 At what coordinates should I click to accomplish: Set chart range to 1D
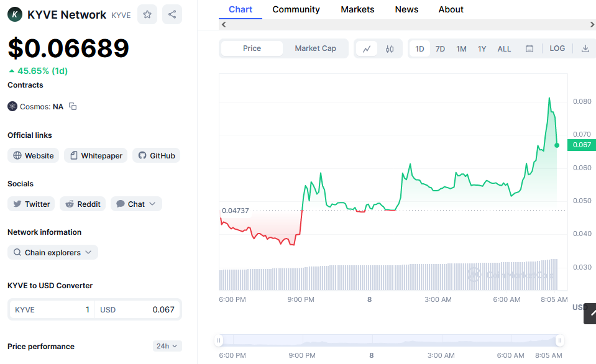(x=419, y=48)
